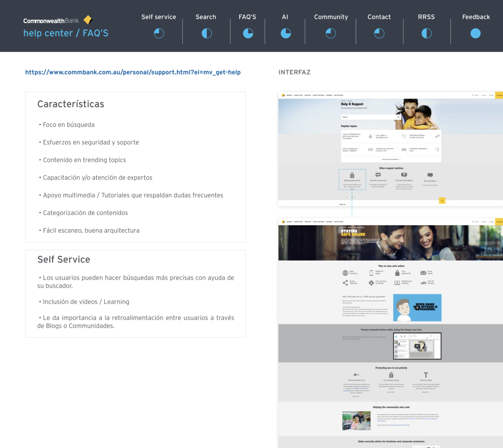
Task: Click the Tips to stay safe online heading
Action: pos(391,266)
